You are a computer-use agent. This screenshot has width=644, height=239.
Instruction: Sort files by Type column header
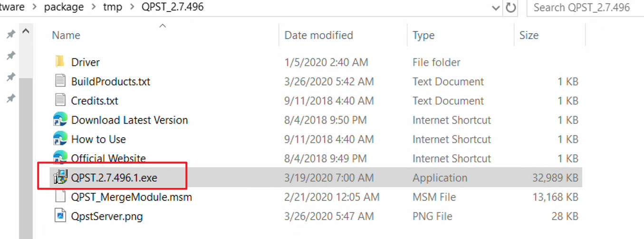click(423, 35)
